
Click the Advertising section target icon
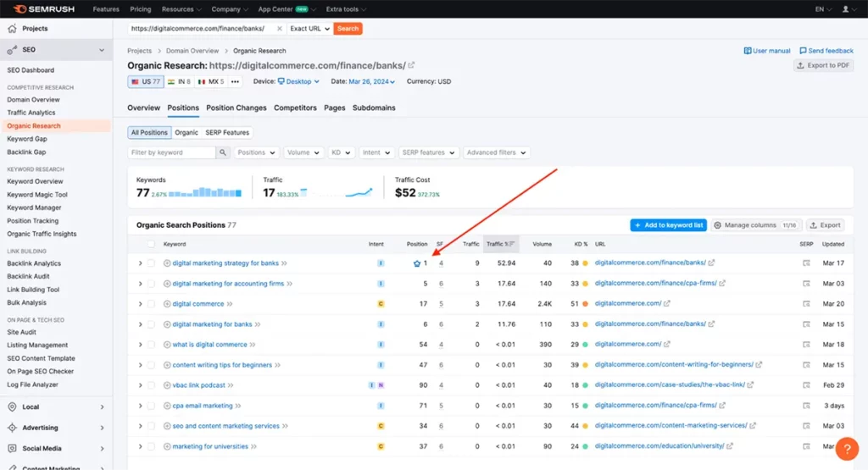click(x=12, y=428)
